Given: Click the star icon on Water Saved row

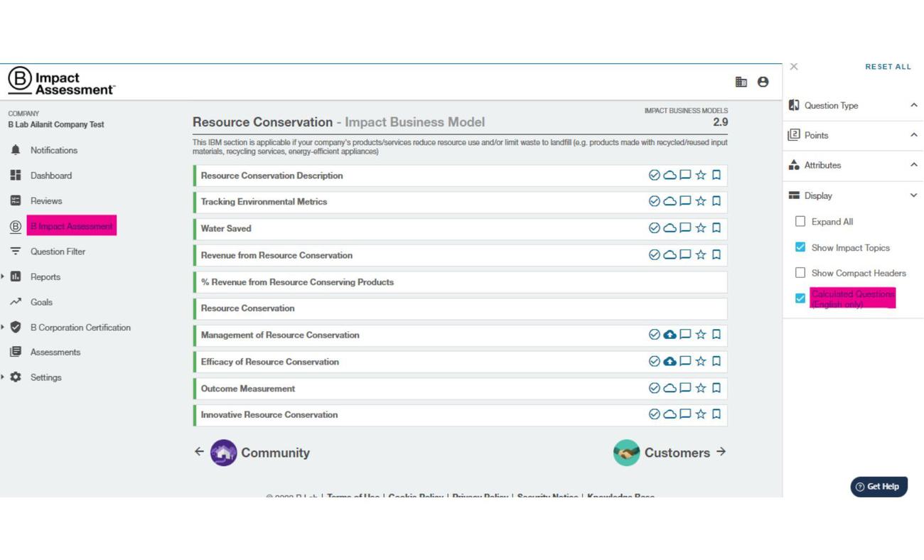Looking at the screenshot, I should point(701,228).
